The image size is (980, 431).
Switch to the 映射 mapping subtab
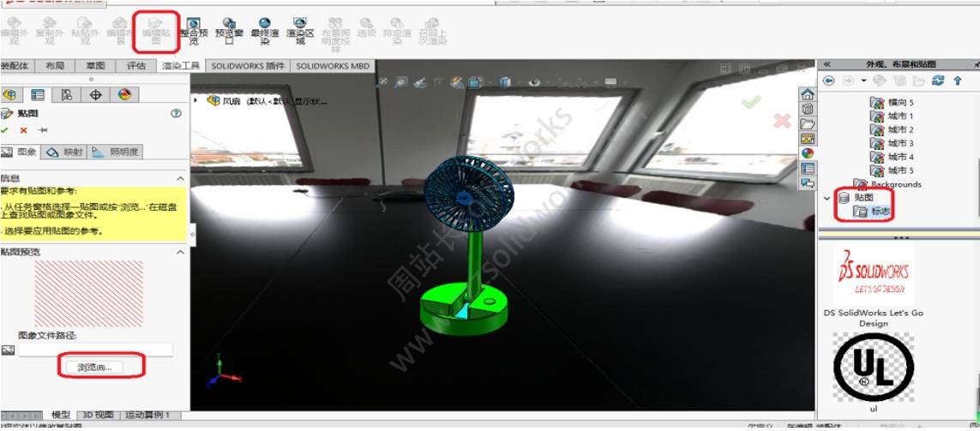pyautogui.click(x=64, y=151)
